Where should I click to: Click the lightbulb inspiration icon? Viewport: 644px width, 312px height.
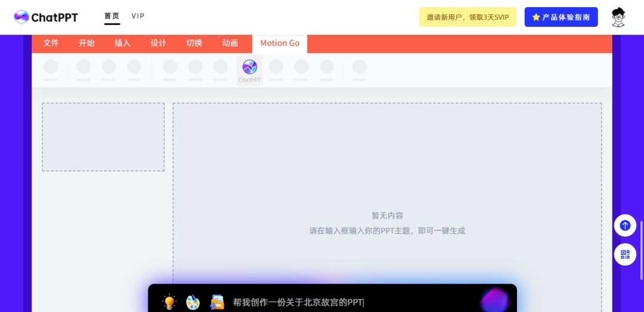point(169,302)
